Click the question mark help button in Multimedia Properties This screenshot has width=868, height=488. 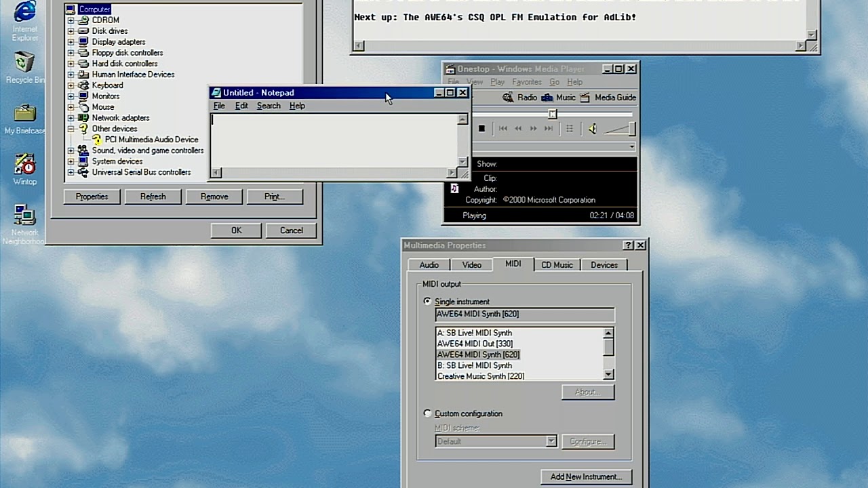(629, 245)
